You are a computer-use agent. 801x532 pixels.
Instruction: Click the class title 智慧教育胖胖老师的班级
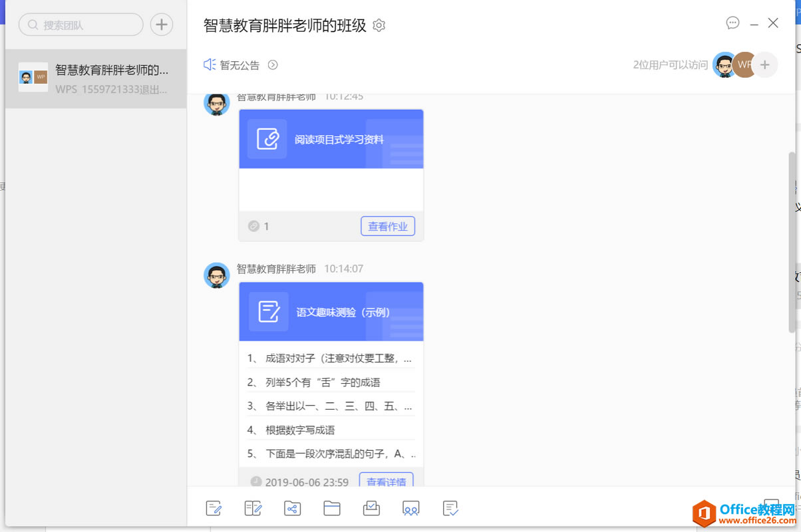click(x=285, y=25)
